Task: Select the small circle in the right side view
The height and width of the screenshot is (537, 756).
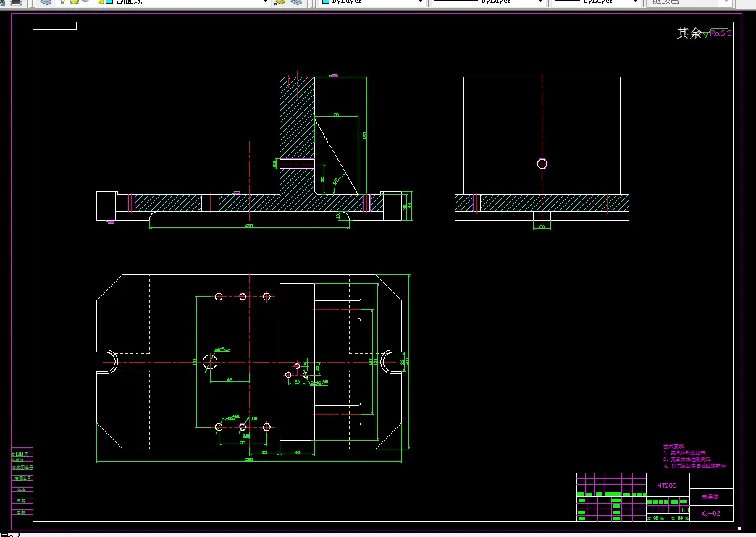Action: 542,164
